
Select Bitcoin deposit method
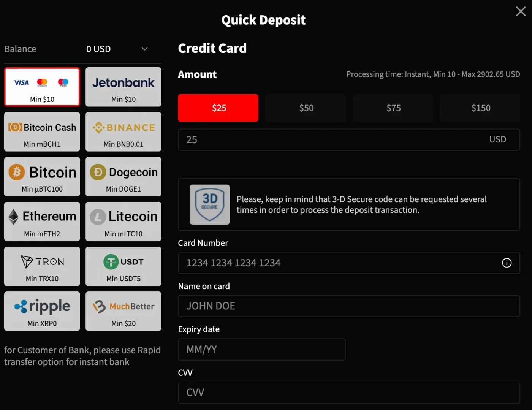click(42, 177)
